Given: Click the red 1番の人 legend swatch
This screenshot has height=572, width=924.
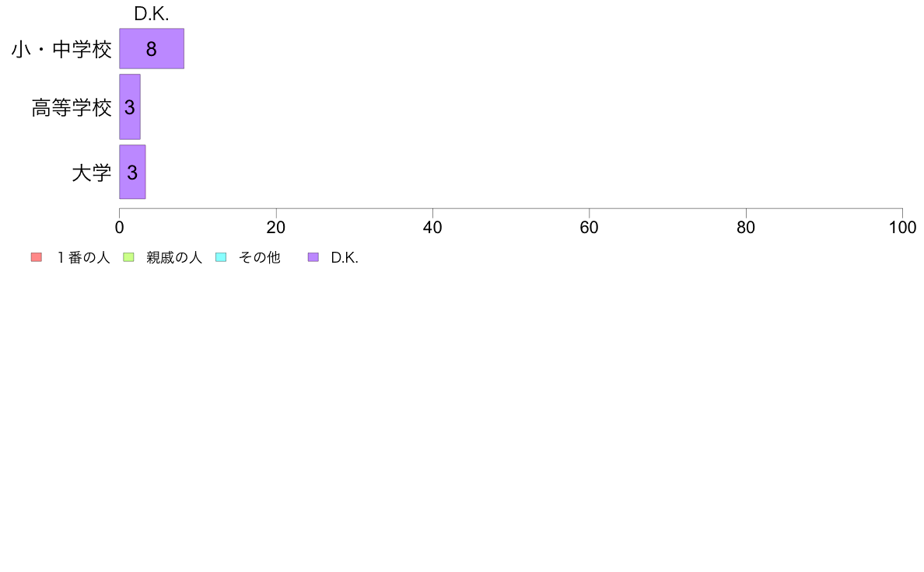Looking at the screenshot, I should click(x=37, y=257).
